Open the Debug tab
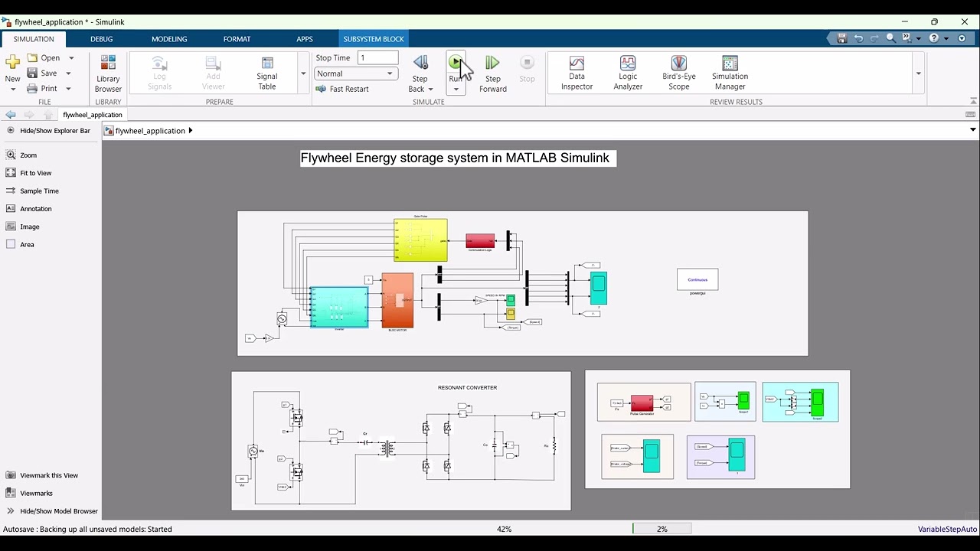This screenshot has height=551, width=980. tap(101, 39)
